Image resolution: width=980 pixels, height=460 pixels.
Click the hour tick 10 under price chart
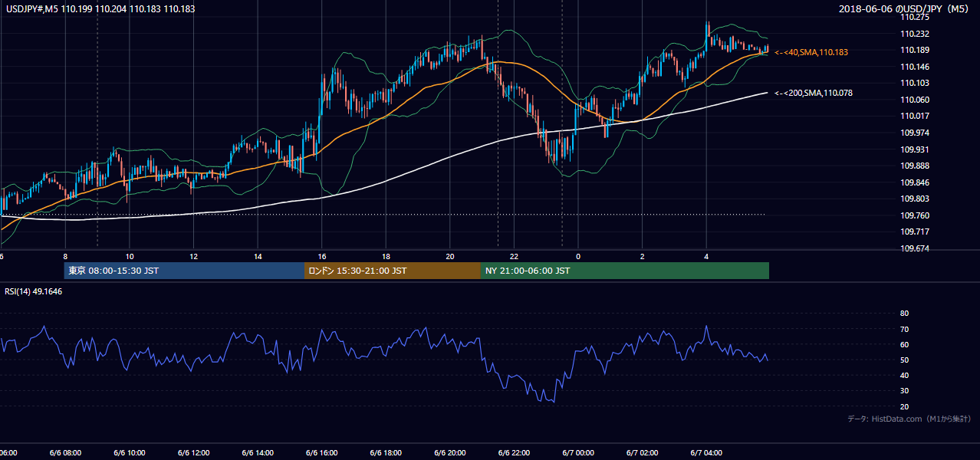(x=130, y=256)
